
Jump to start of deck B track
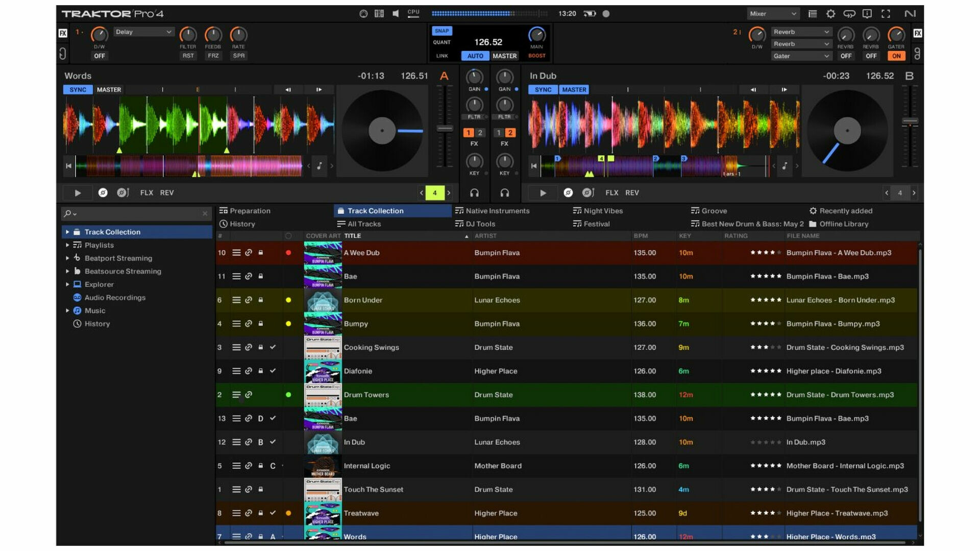pyautogui.click(x=533, y=166)
